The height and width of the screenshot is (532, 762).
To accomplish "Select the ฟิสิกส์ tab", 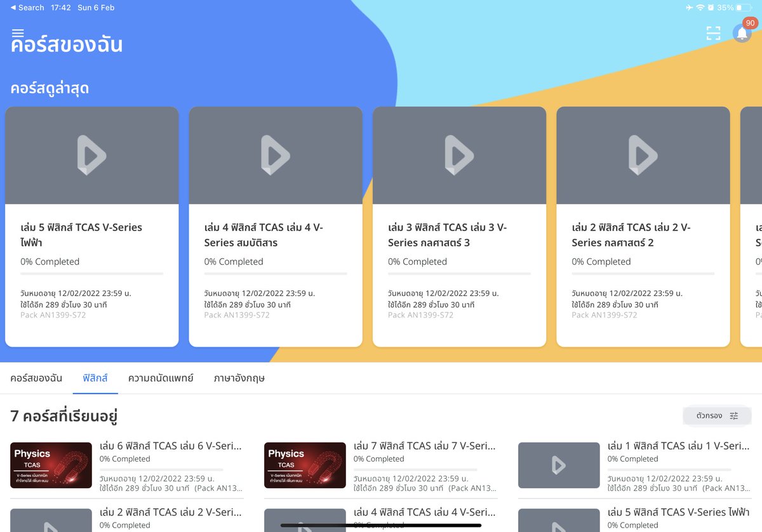I will click(x=95, y=378).
